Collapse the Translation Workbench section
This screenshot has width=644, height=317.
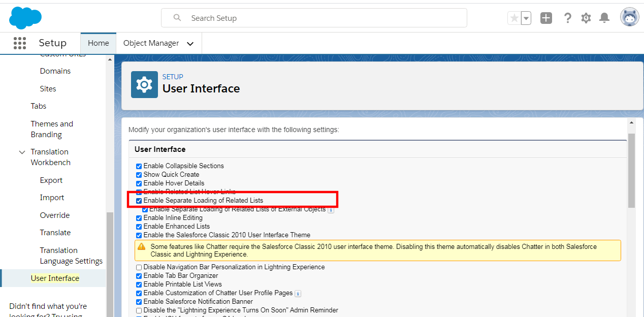[21, 152]
